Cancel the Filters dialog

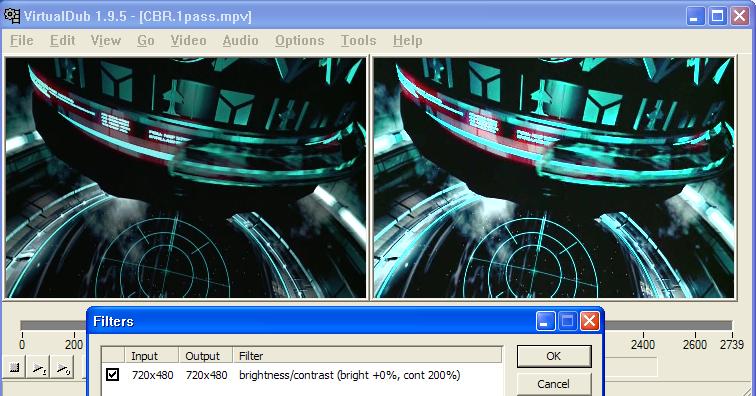554,384
